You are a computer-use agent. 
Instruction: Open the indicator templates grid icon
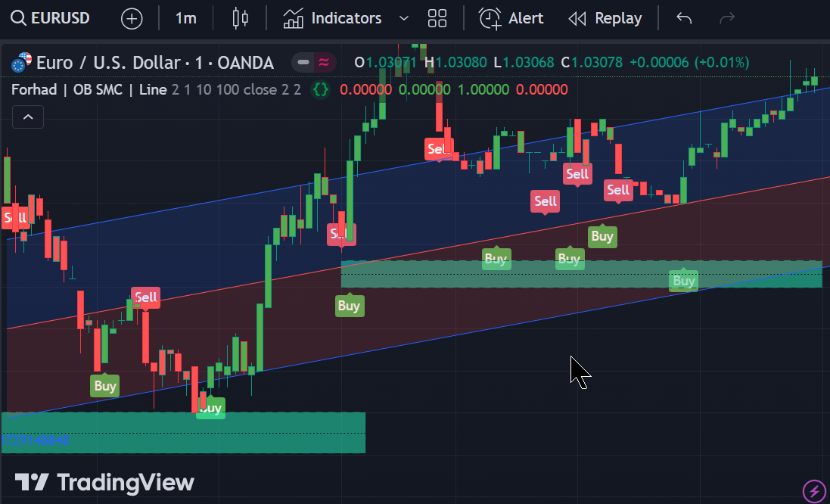(x=437, y=18)
